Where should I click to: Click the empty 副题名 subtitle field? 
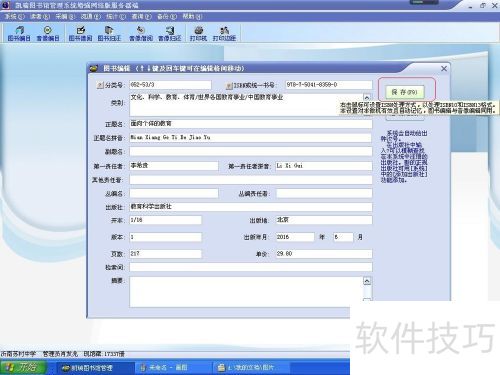coord(251,151)
